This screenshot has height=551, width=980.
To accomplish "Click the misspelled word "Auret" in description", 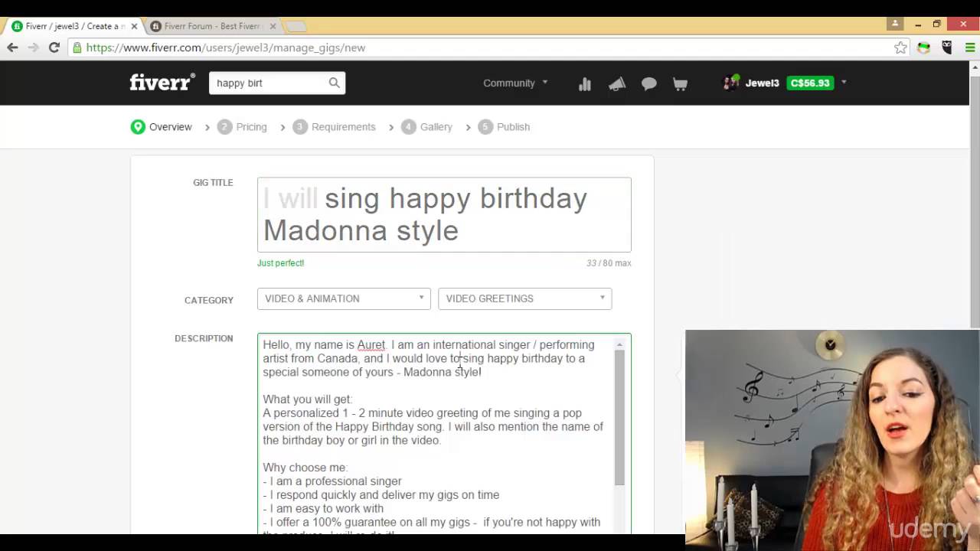I will 371,345.
